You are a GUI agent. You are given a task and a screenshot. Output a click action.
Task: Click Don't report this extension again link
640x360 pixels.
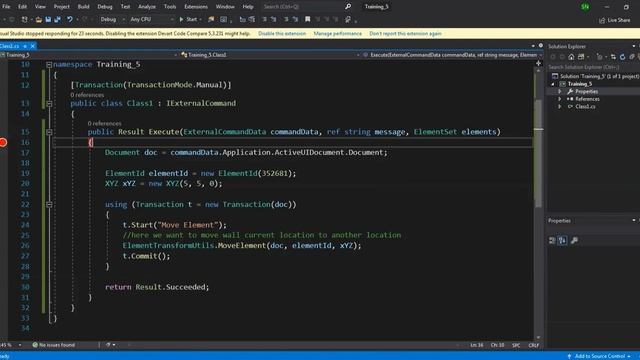pyautogui.click(x=405, y=33)
